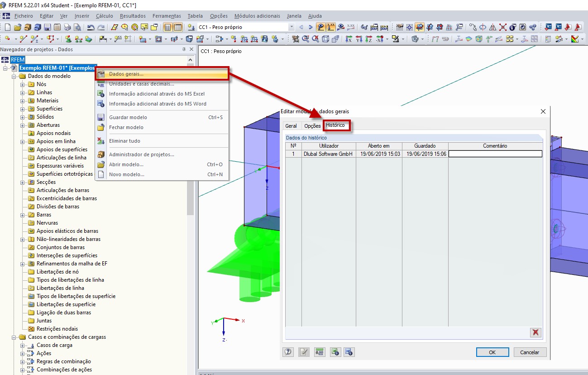Viewport: 588px width, 375px height.
Task: Click the Dlubal Software GmbH table cell
Action: 329,154
